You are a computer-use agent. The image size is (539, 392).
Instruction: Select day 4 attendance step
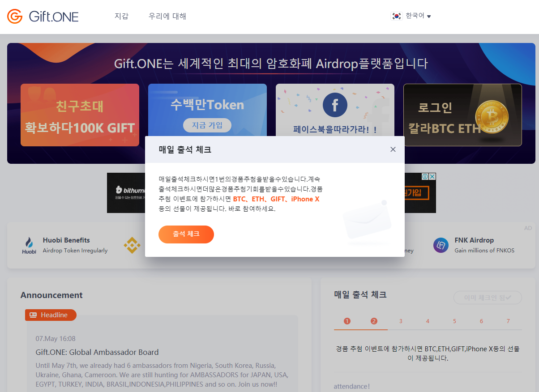point(428,321)
